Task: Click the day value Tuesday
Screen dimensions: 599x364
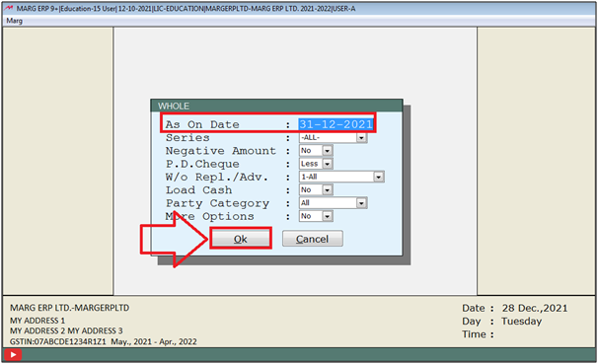Action: tap(521, 322)
